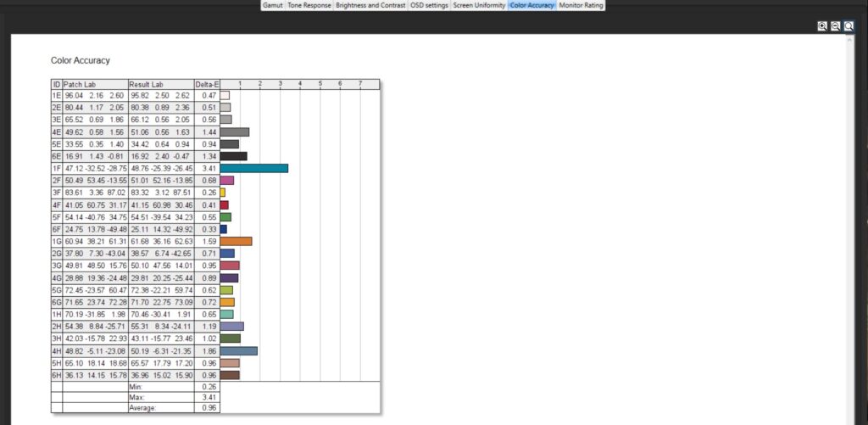Click the zoom in magnifier icon
The width and height of the screenshot is (868, 425).
coord(821,26)
